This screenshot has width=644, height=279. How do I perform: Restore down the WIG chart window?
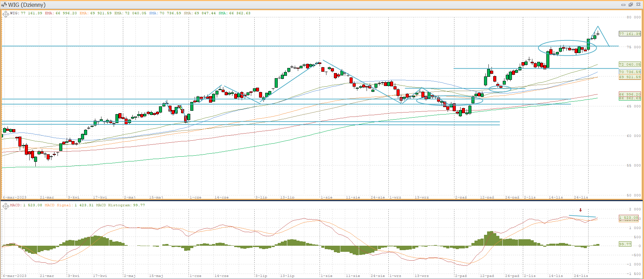click(x=630, y=5)
